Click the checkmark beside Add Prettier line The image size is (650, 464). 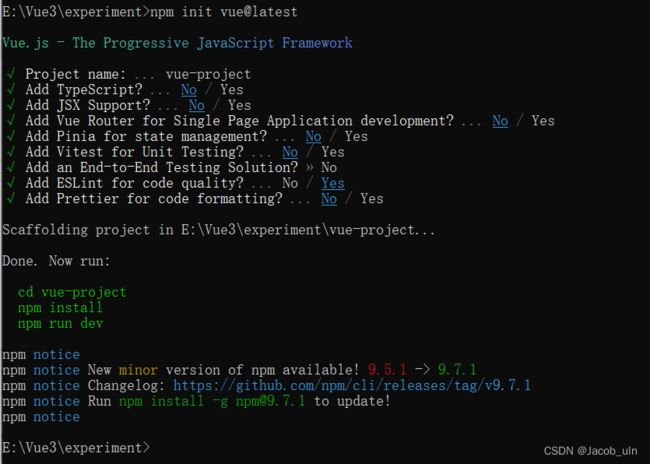[x=11, y=198]
